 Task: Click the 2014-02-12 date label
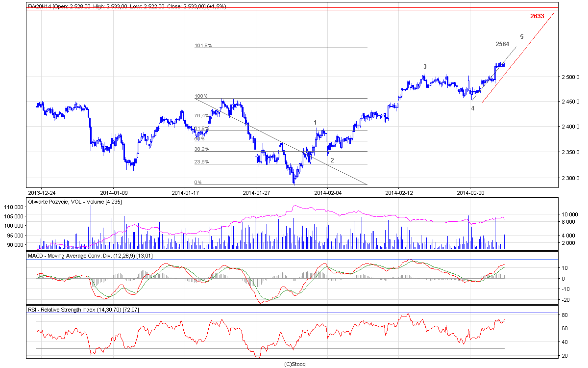click(399, 193)
